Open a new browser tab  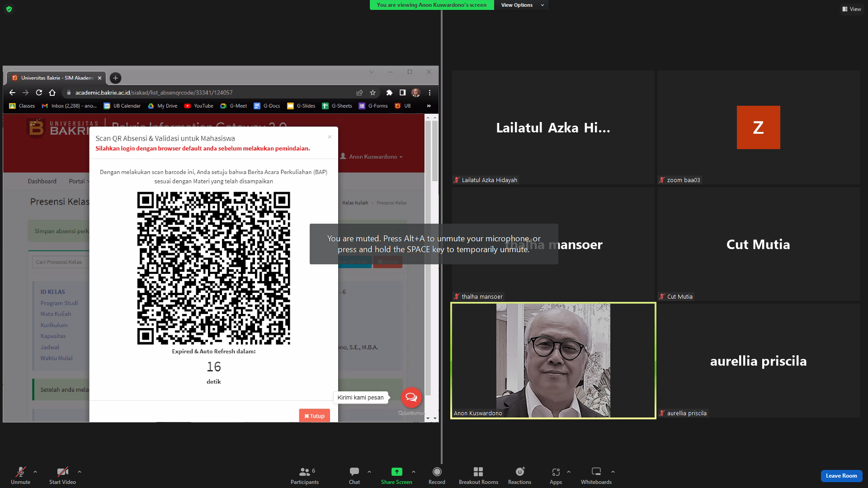click(115, 78)
